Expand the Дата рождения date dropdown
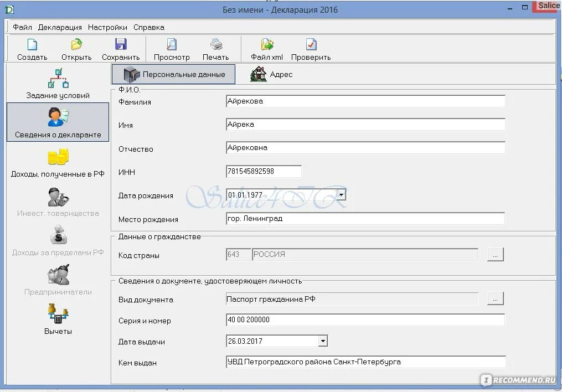Viewport: 562px width, 392px height. click(341, 194)
